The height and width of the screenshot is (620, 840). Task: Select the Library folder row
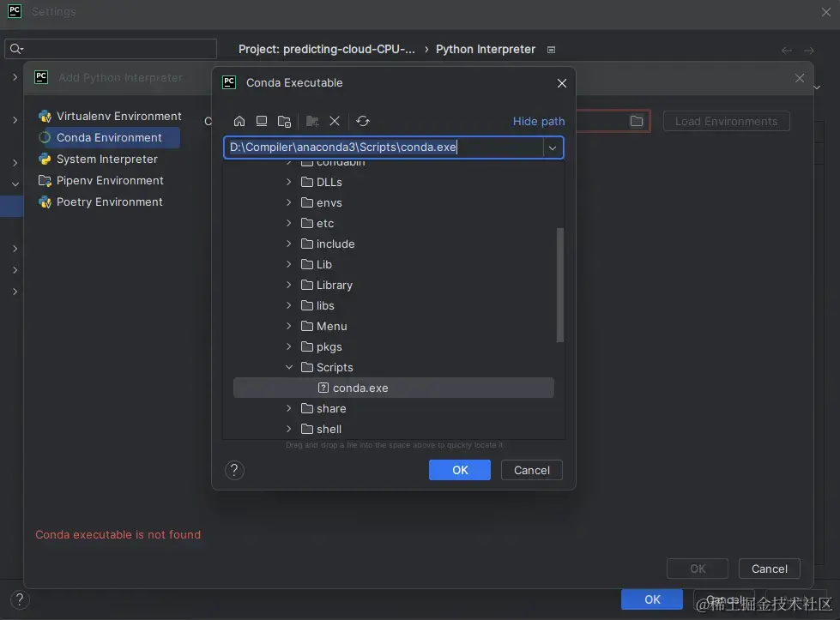(393, 285)
